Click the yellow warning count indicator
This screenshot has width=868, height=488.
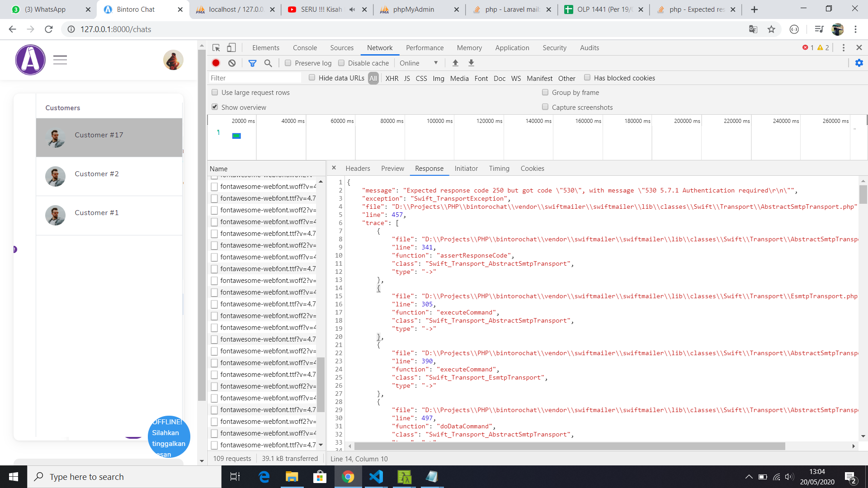(x=823, y=48)
